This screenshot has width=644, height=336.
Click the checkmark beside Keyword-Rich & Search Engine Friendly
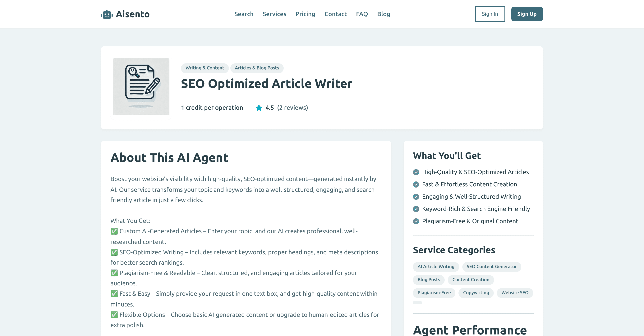[x=416, y=209]
